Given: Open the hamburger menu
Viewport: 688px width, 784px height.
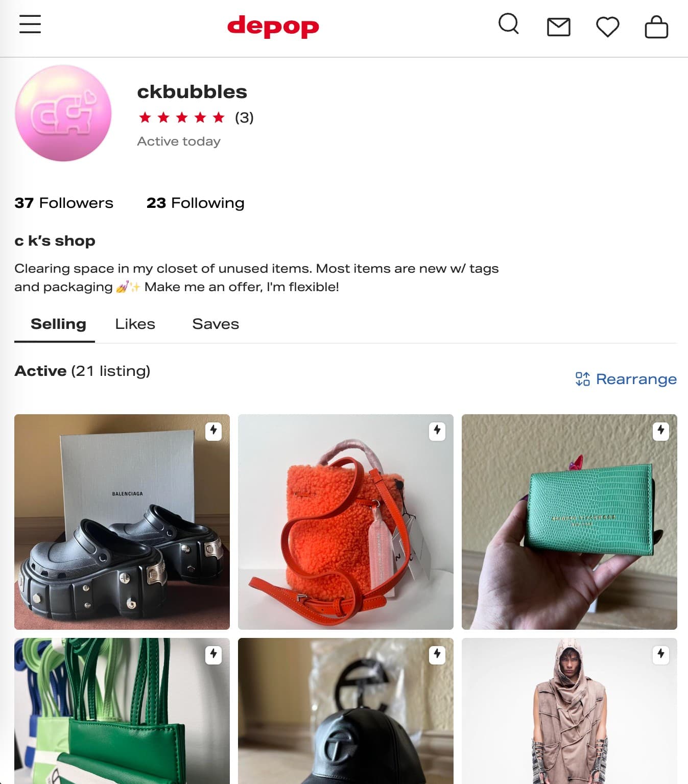Looking at the screenshot, I should click(x=30, y=24).
